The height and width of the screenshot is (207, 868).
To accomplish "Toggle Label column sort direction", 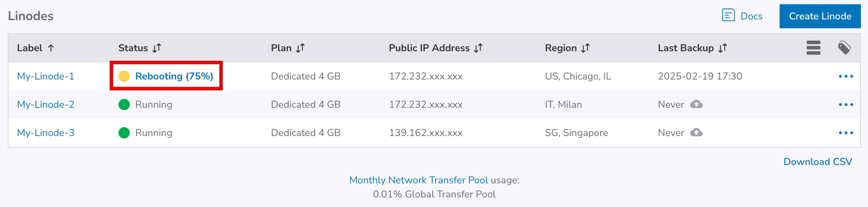I will 51,48.
